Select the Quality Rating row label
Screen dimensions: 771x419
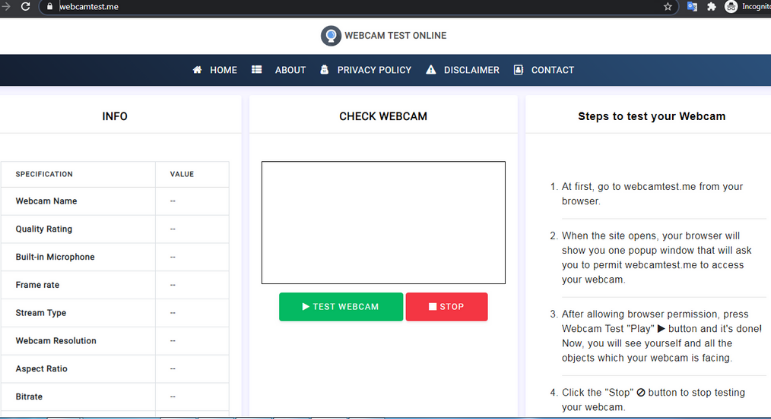(x=44, y=229)
